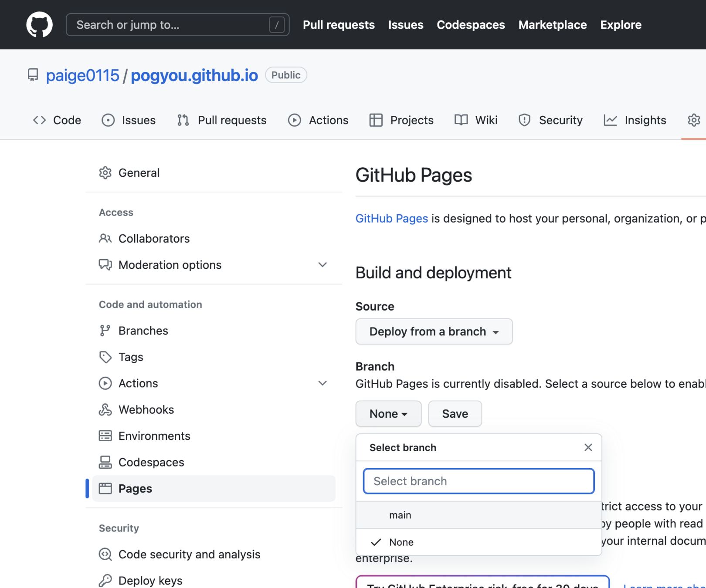Viewport: 706px width, 588px height.
Task: Expand the Moderation options chevron
Action: pyautogui.click(x=322, y=265)
